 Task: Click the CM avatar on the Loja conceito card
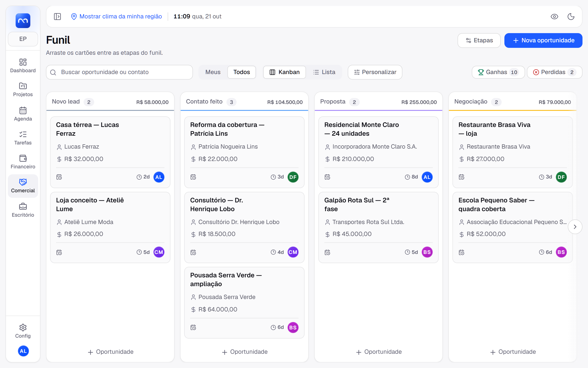[x=159, y=252]
